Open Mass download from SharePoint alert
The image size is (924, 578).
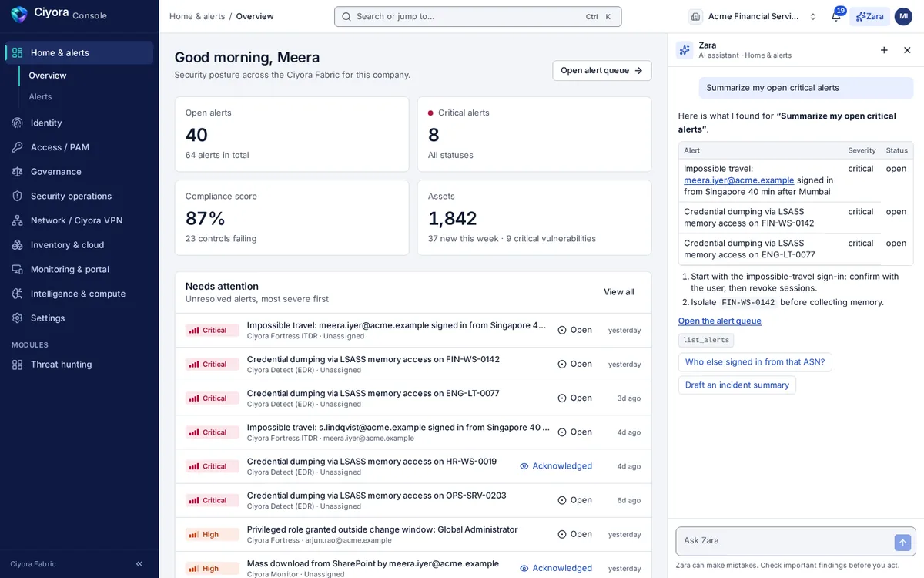[x=413, y=565]
